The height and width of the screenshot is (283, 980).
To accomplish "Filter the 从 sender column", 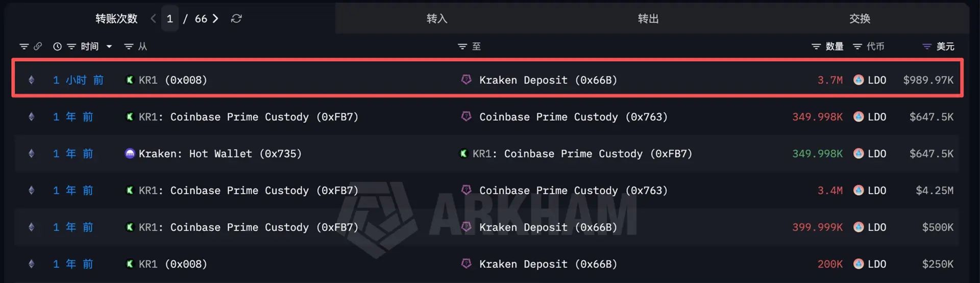I will (129, 46).
